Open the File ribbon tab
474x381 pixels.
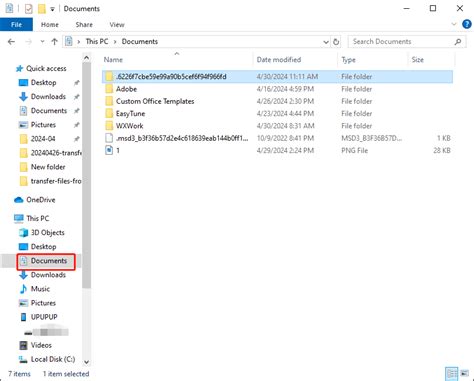point(16,25)
